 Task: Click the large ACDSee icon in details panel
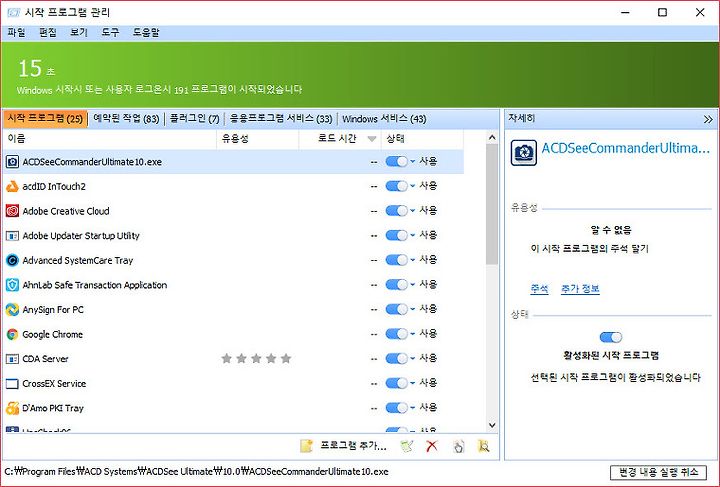point(523,153)
